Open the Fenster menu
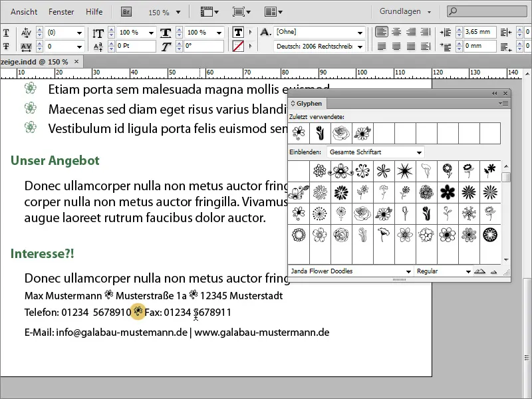 (x=61, y=11)
